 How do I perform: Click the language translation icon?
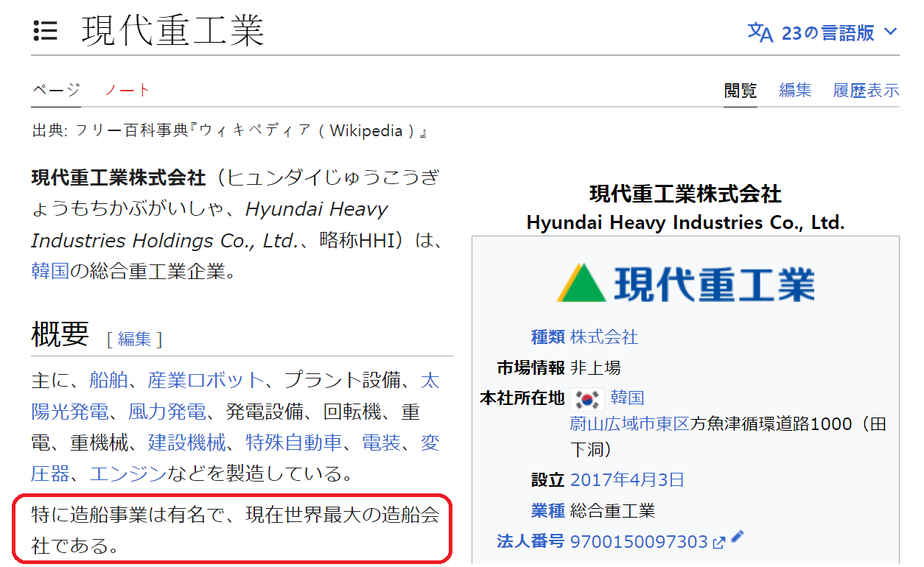tap(760, 32)
